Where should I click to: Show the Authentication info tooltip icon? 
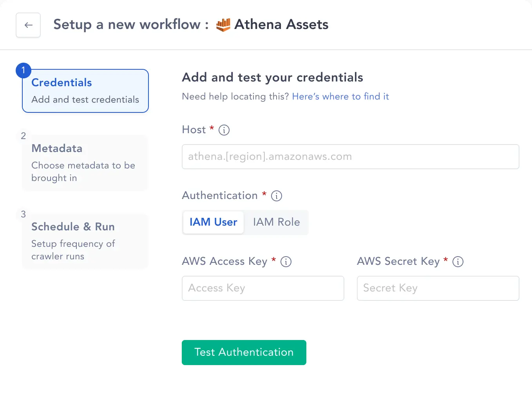tap(277, 196)
